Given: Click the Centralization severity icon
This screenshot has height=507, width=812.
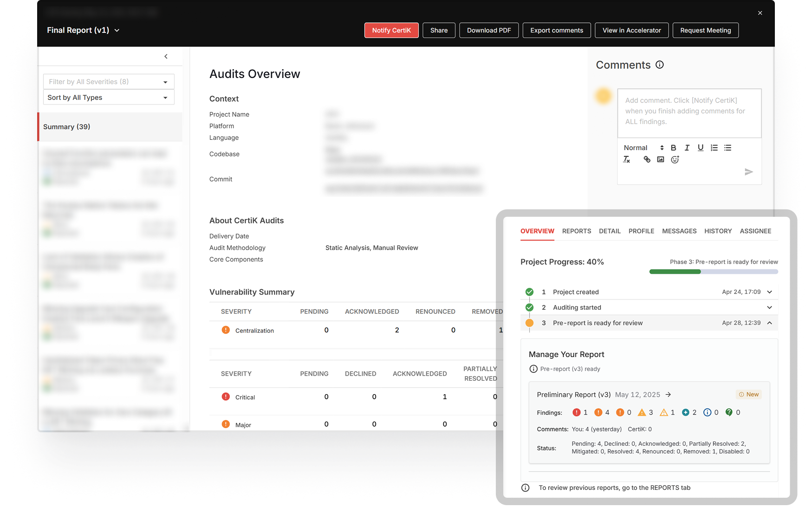Looking at the screenshot, I should point(226,330).
